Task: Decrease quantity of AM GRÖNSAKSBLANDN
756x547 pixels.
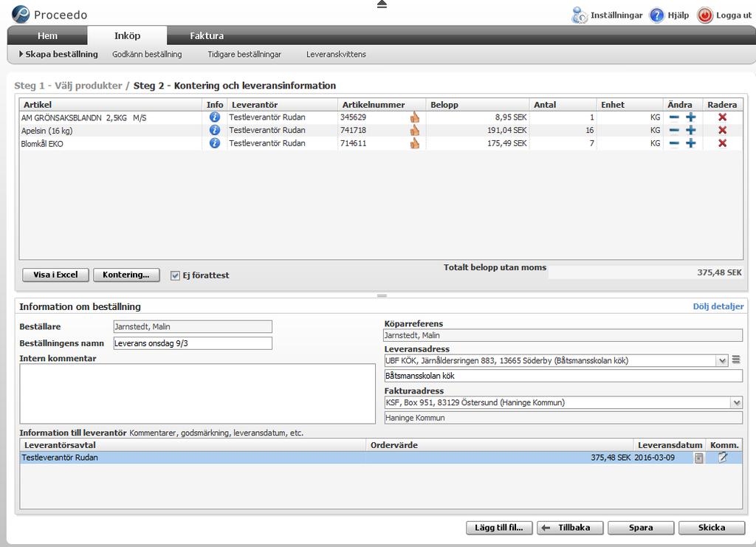Action: tap(674, 117)
